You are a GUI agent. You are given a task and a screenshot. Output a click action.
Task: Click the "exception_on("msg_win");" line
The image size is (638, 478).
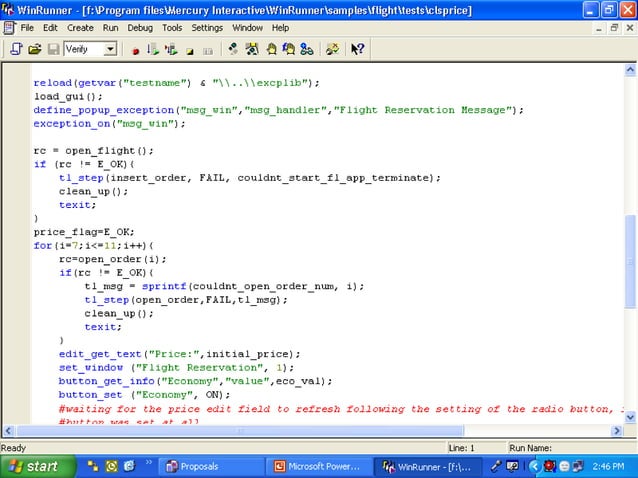click(109, 124)
